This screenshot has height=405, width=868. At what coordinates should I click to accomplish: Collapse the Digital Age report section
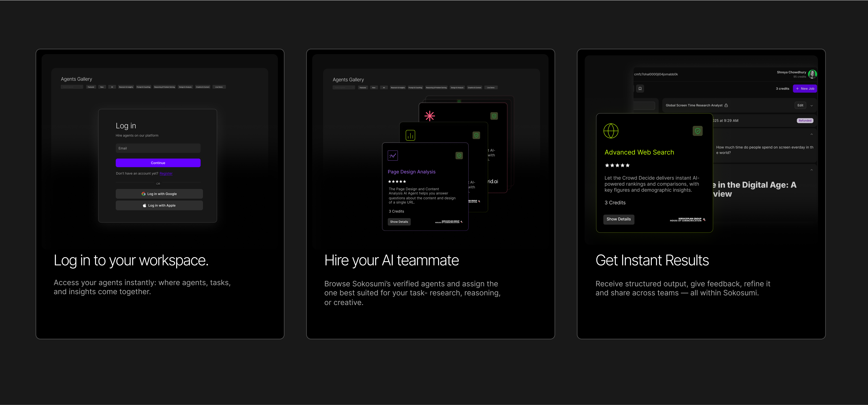(811, 170)
